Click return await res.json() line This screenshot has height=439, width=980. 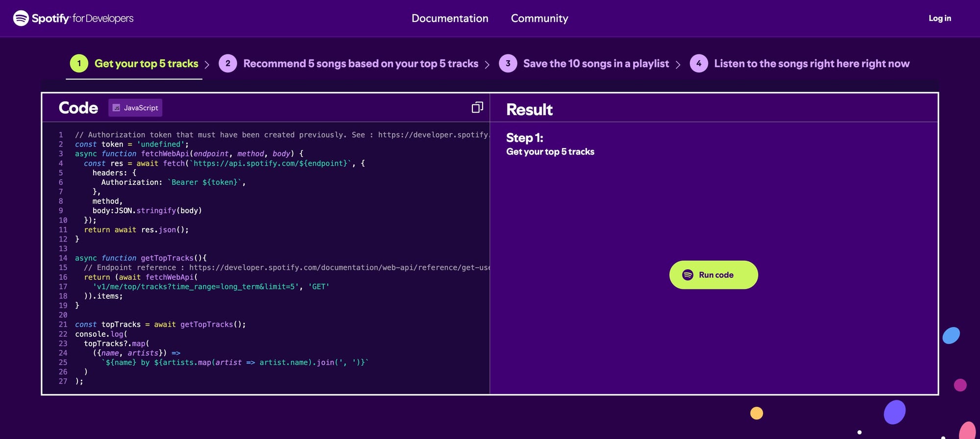pyautogui.click(x=136, y=230)
